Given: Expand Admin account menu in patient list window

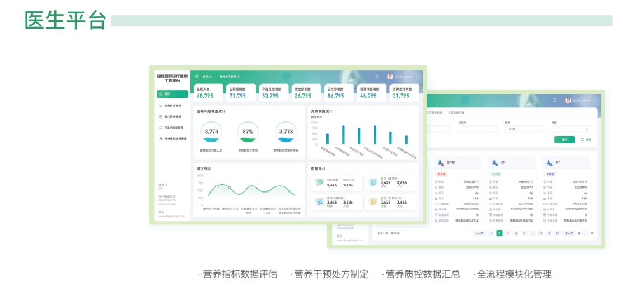Looking at the screenshot, I should (593, 101).
